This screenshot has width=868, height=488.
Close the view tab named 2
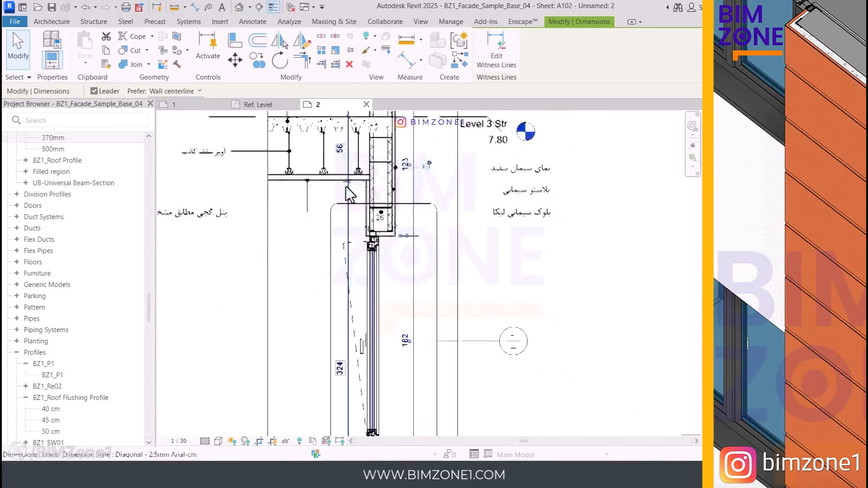(x=366, y=104)
